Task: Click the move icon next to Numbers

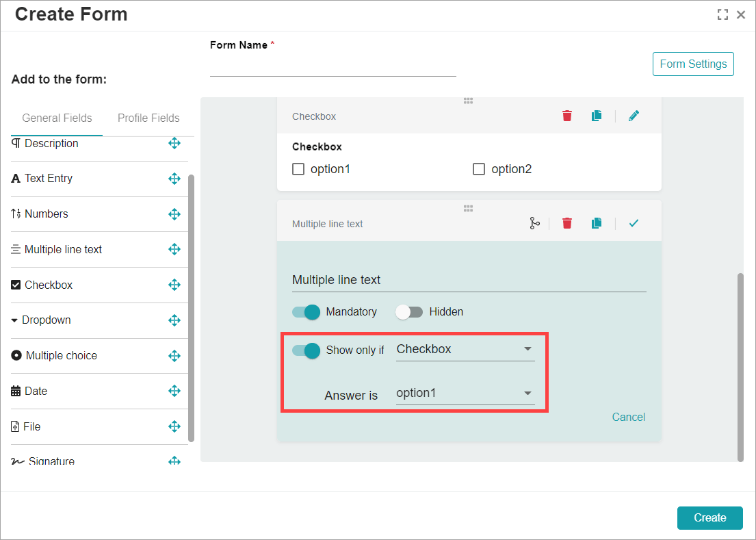Action: pos(174,214)
